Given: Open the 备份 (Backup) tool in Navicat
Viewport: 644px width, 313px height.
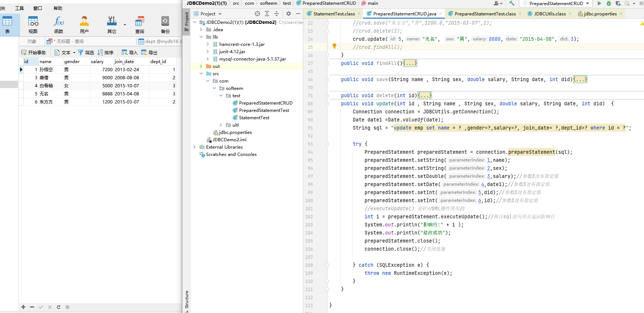Looking at the screenshot, I should click(165, 25).
